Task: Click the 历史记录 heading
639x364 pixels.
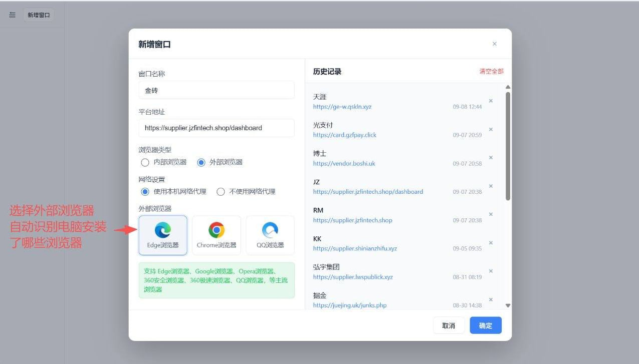Action: (327, 72)
